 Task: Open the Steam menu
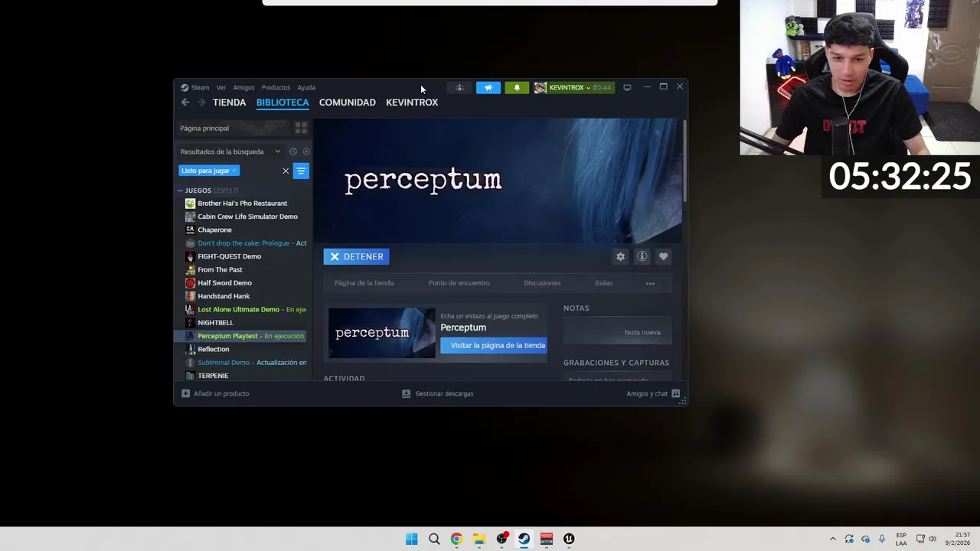(200, 87)
